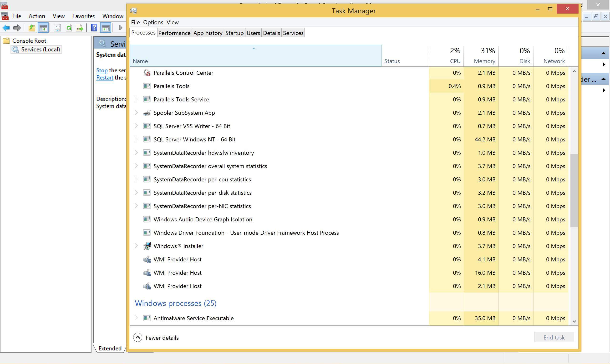Image resolution: width=610 pixels, height=364 pixels.
Task: Toggle the Show/Hide Action Pane icon
Action: 106,28
